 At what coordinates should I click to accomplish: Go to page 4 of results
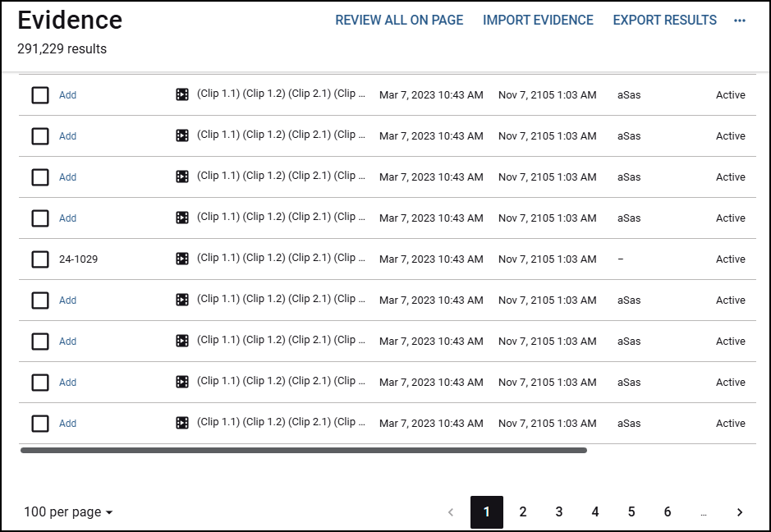595,512
